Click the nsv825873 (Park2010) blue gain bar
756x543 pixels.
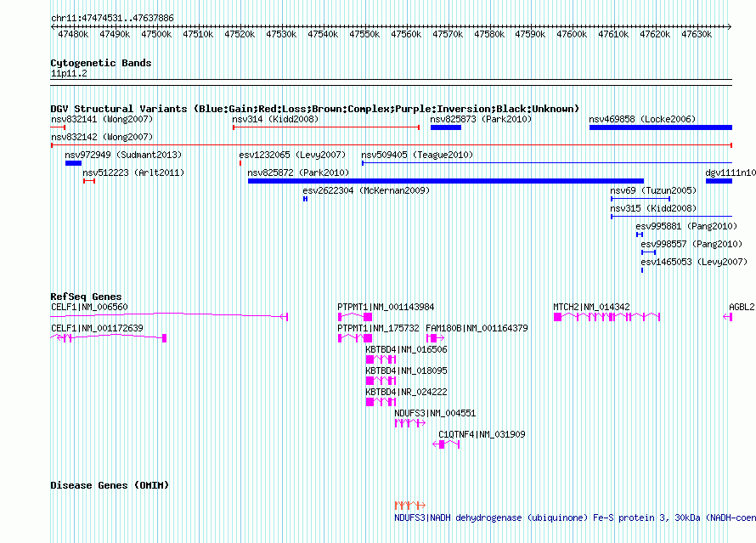(445, 127)
